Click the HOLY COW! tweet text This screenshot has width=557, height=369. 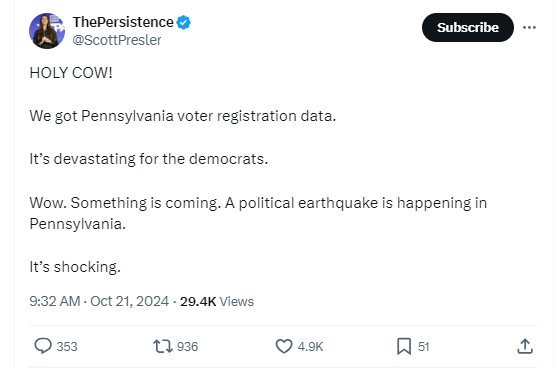click(71, 73)
